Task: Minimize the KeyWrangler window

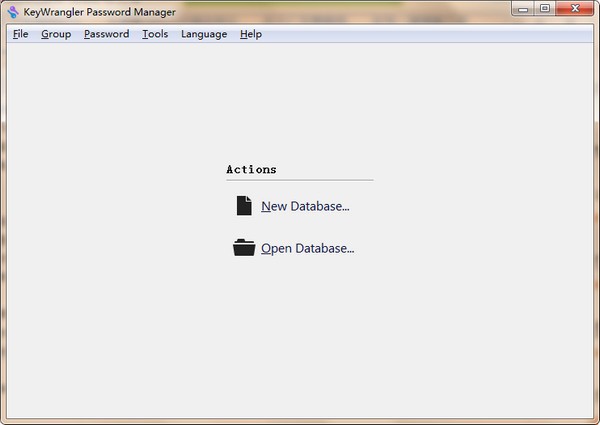Action: click(x=523, y=8)
